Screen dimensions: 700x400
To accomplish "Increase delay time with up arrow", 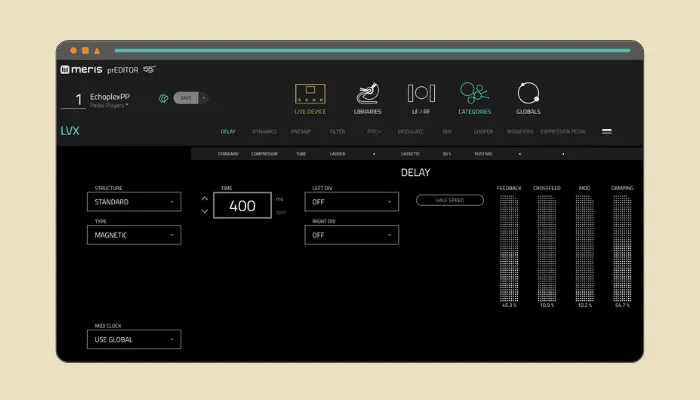I will 204,199.
